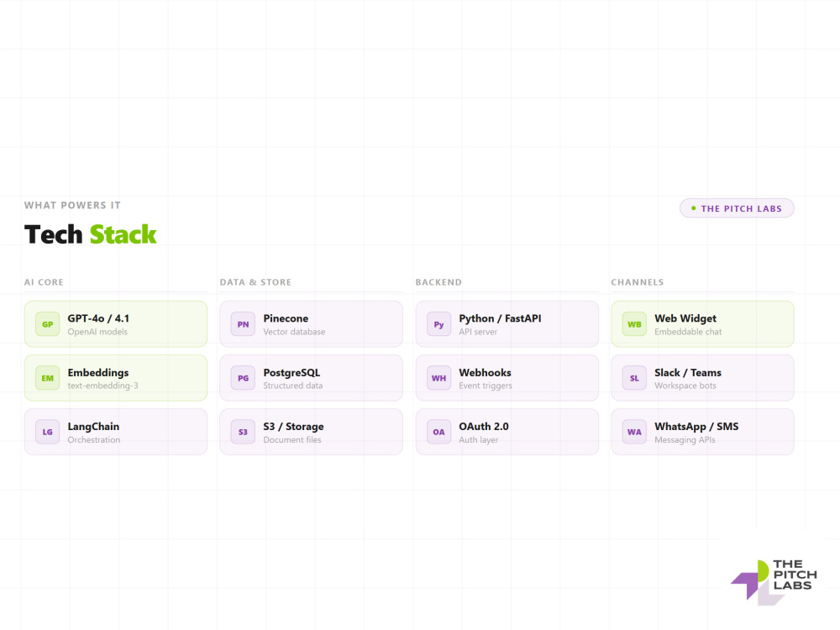The image size is (840, 630).
Task: Click the Document files description
Action: tap(292, 440)
